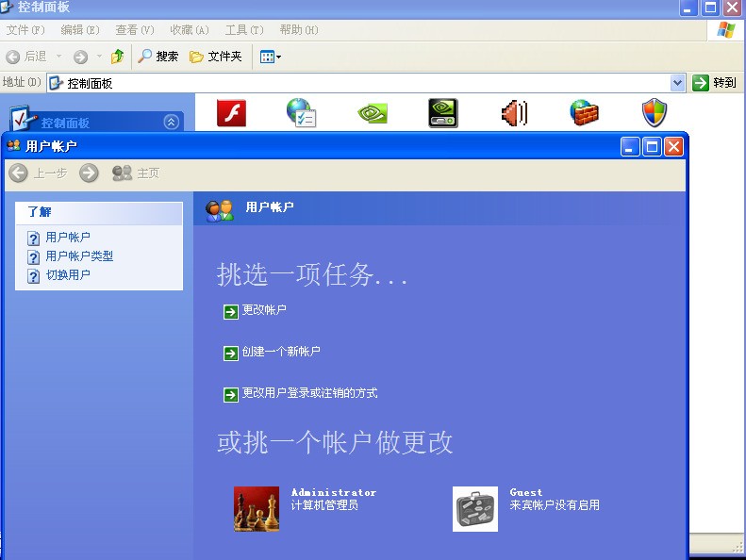Click the up-folder icon in toolbar

pos(118,57)
